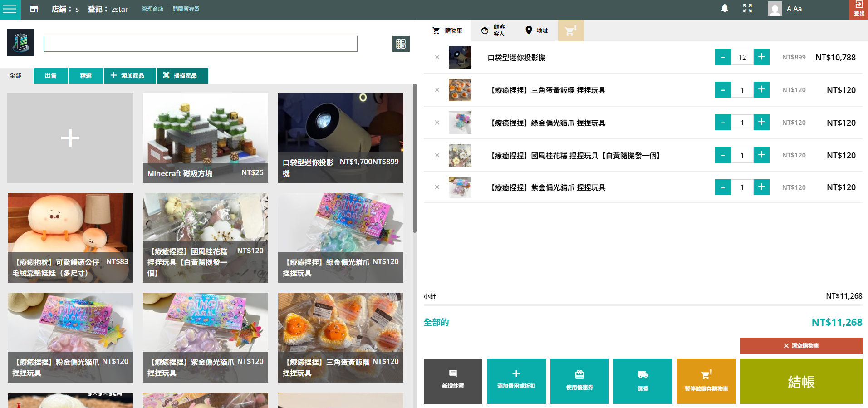This screenshot has width=868, height=408.
Task: Add Minecraft 磁吸方塊 product to cart
Action: coord(205,138)
